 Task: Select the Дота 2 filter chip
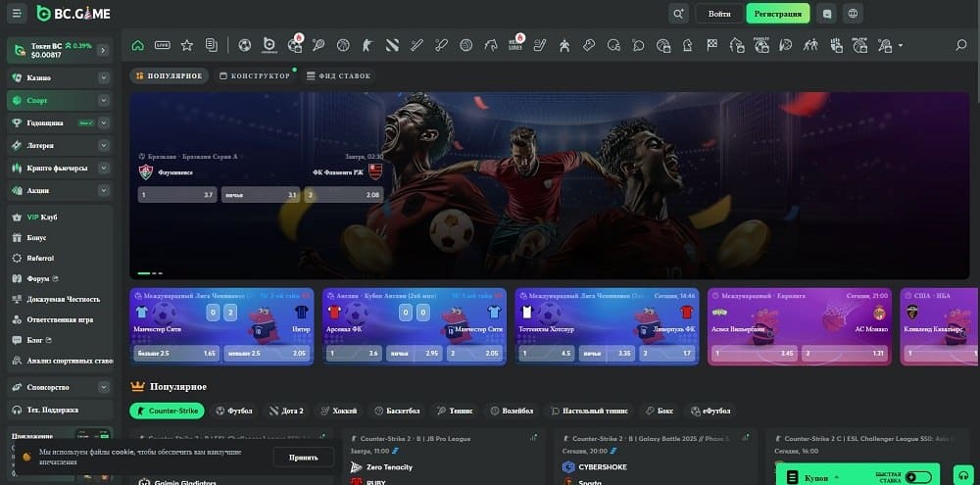pos(286,411)
